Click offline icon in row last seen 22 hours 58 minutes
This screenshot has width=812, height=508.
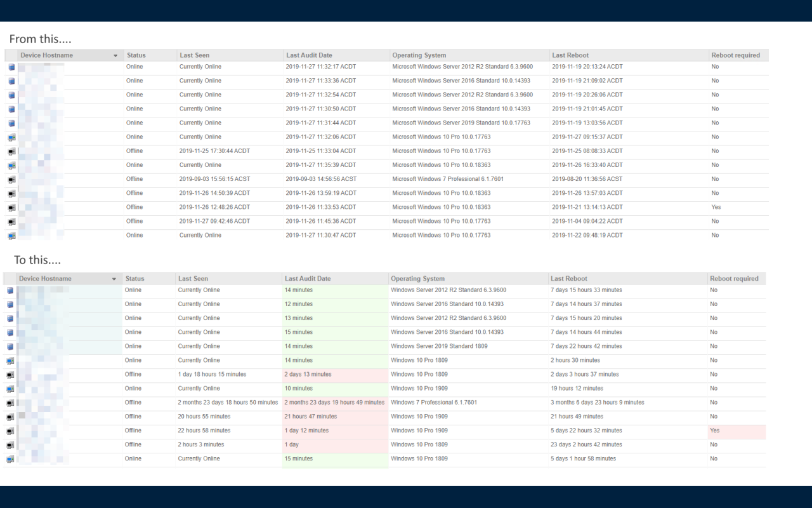pyautogui.click(x=10, y=431)
